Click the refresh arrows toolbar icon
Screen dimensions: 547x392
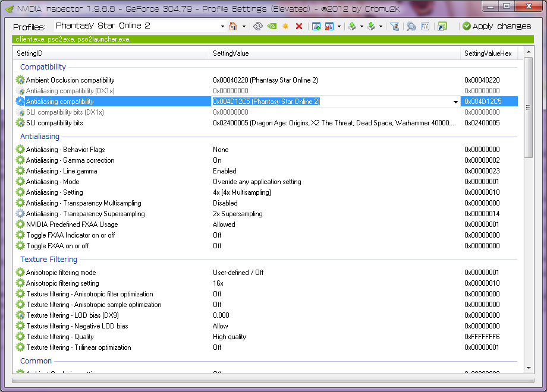coord(258,26)
